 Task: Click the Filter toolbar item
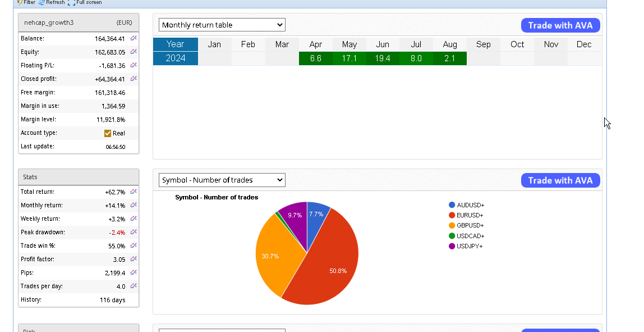(26, 3)
